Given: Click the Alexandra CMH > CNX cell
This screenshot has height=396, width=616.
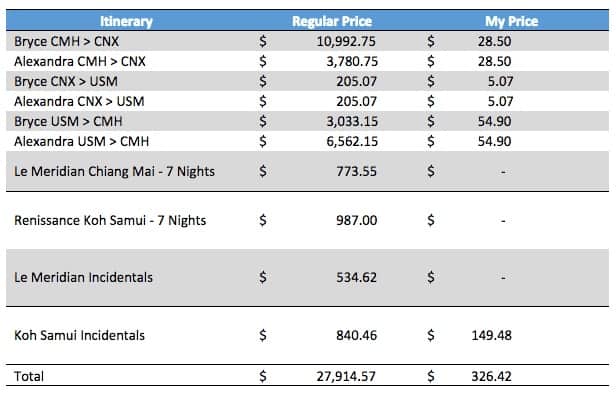Looking at the screenshot, I should 80,61.
